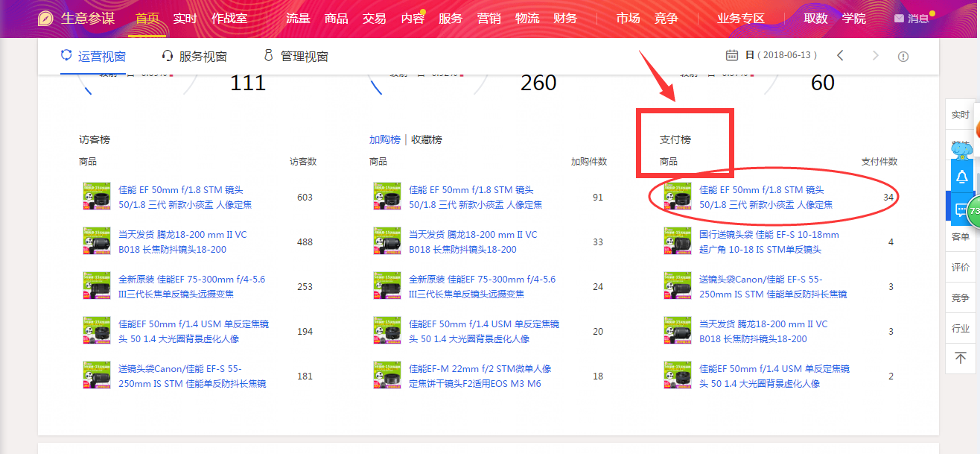Open 取数 in top navigation
Viewport: 980px width, 454px height.
point(816,19)
